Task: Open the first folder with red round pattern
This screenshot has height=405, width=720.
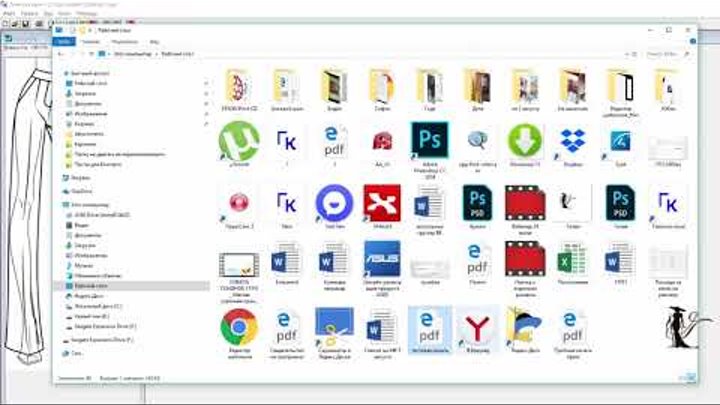Action: click(x=239, y=86)
